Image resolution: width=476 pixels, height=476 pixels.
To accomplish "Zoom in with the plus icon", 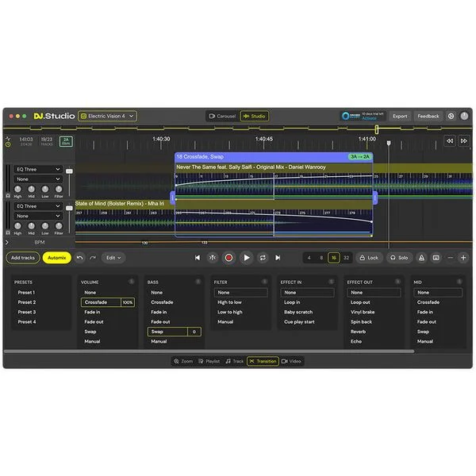I will 463,258.
